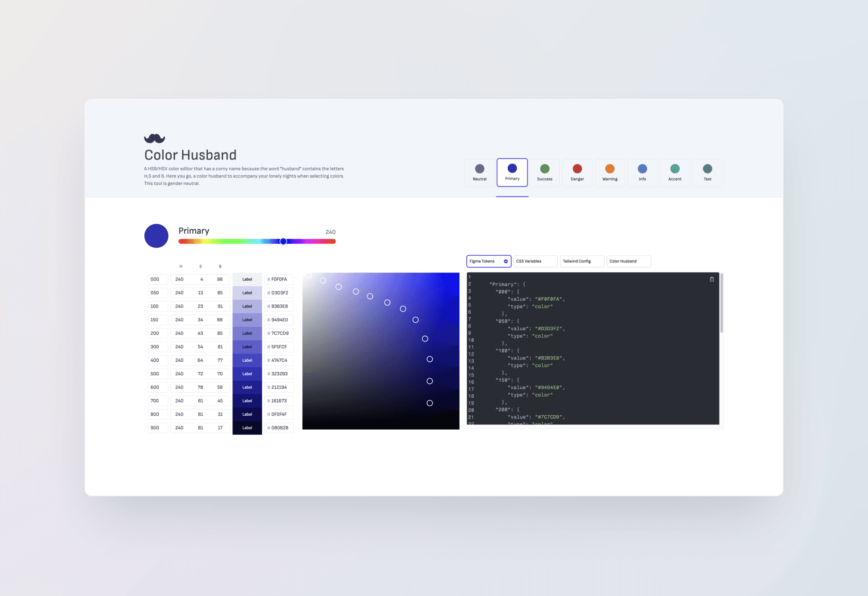
Task: Click the 100 shade name field
Action: pyautogui.click(x=158, y=306)
